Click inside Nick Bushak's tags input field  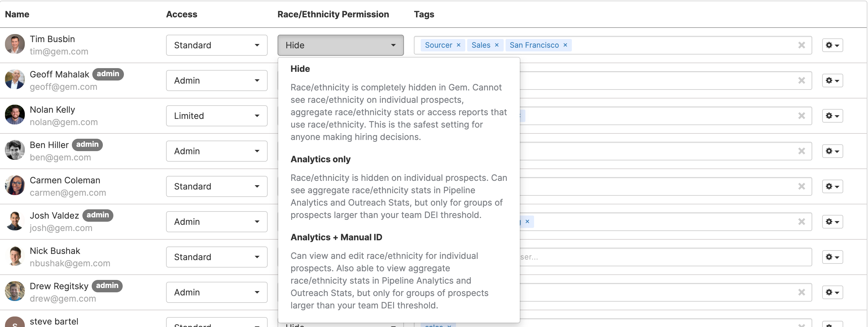[665, 257]
